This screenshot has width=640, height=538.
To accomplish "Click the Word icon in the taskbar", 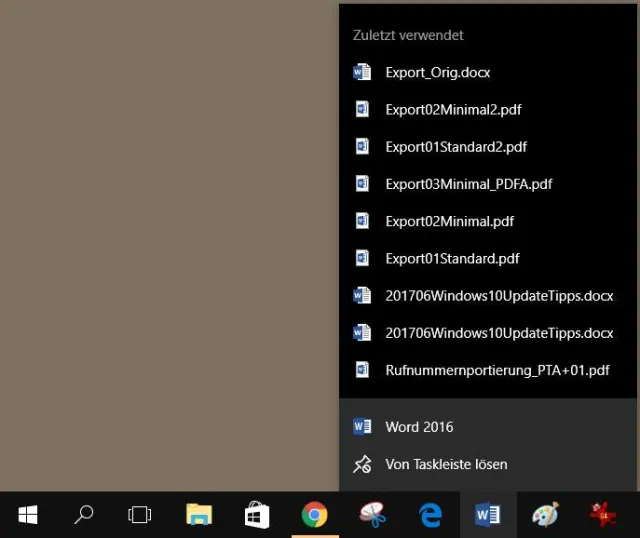I will tap(488, 515).
